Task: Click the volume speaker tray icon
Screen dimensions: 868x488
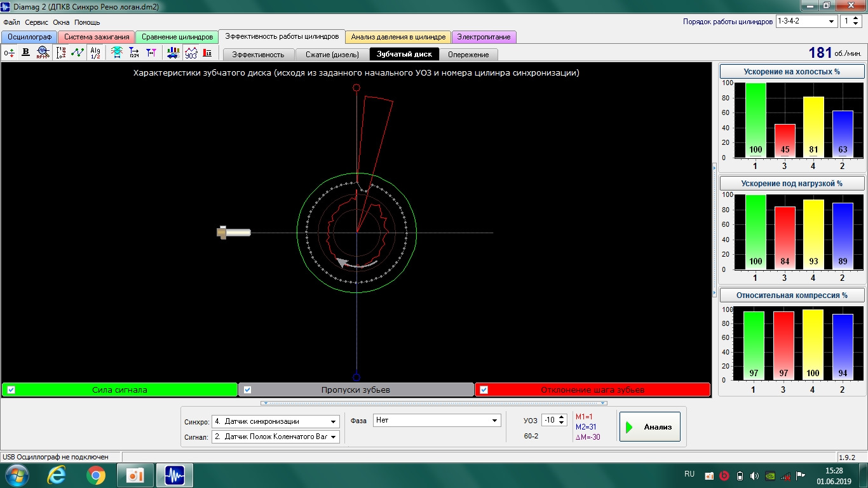Action: click(x=754, y=475)
